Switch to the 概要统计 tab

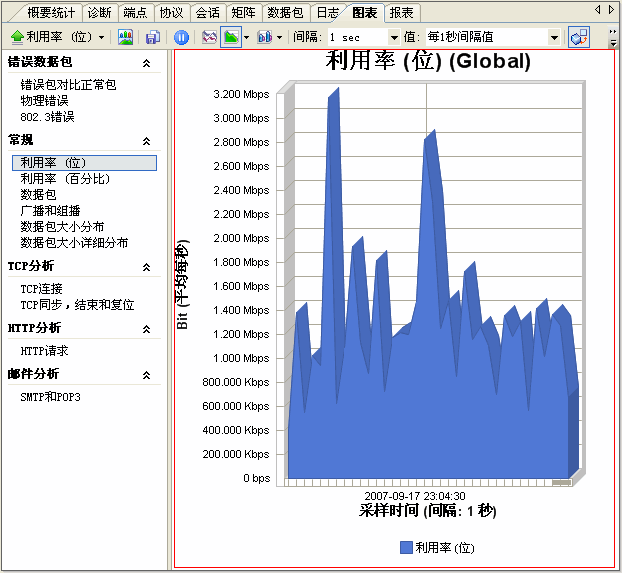tap(51, 13)
